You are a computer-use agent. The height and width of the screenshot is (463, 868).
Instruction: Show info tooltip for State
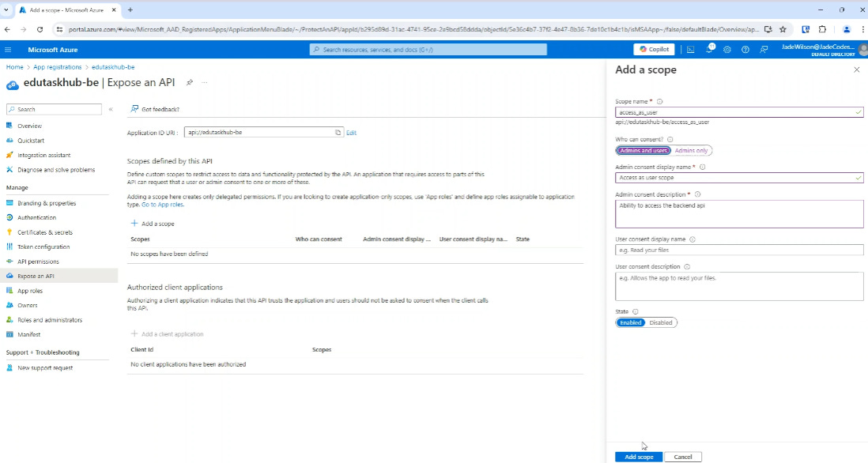click(x=636, y=312)
